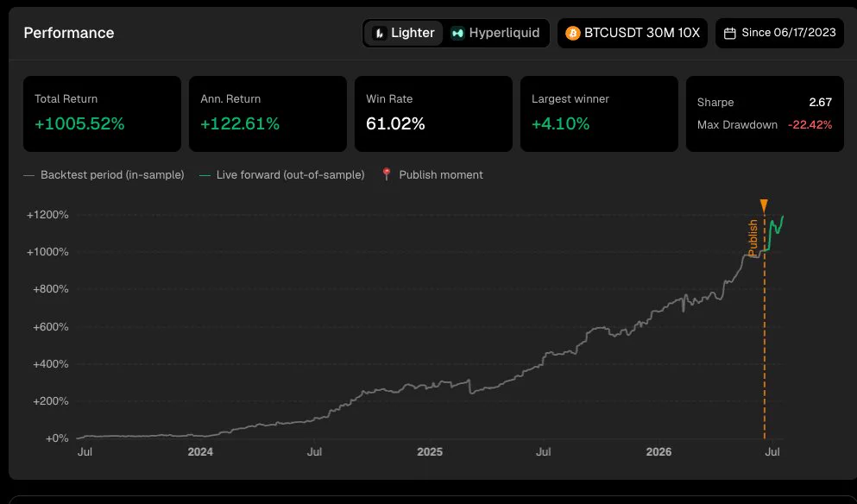Click the +200% y-axis label

tap(51, 401)
